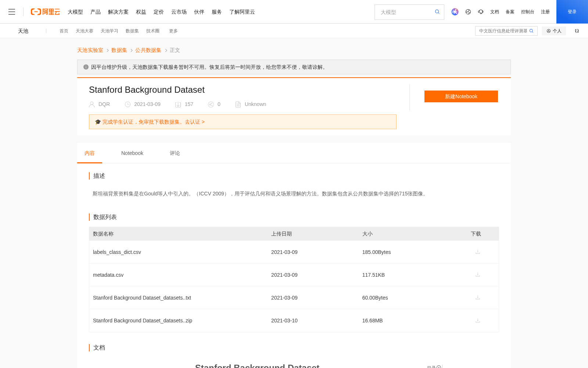Open the 控制台 link
This screenshot has height=368, width=588.
tap(527, 12)
